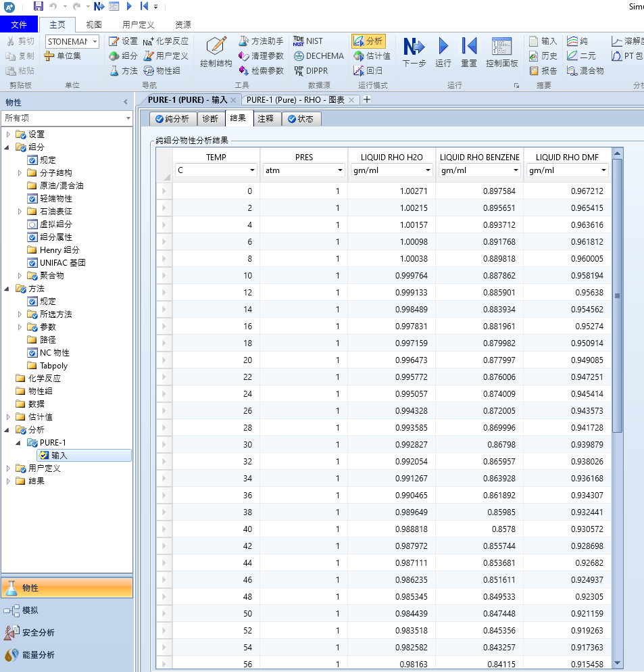Select the Binary (二元) analysis icon
Image resolution: width=644 pixels, height=672 pixels.
click(573, 56)
